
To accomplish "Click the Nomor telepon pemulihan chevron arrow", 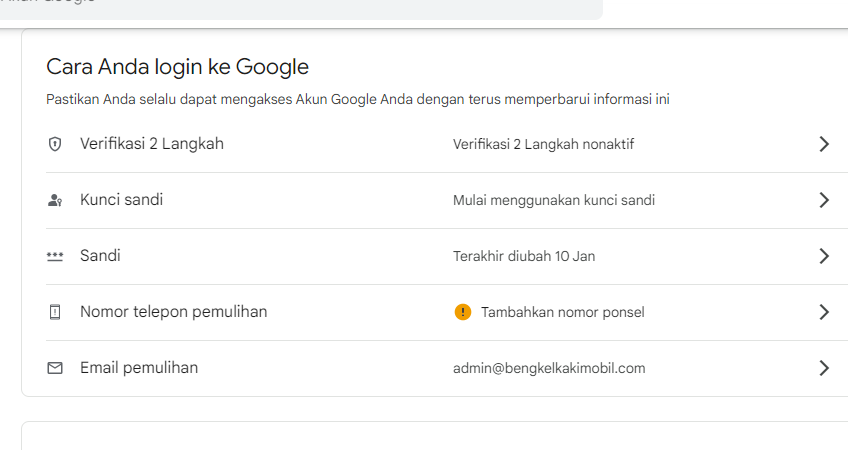I will coord(824,312).
